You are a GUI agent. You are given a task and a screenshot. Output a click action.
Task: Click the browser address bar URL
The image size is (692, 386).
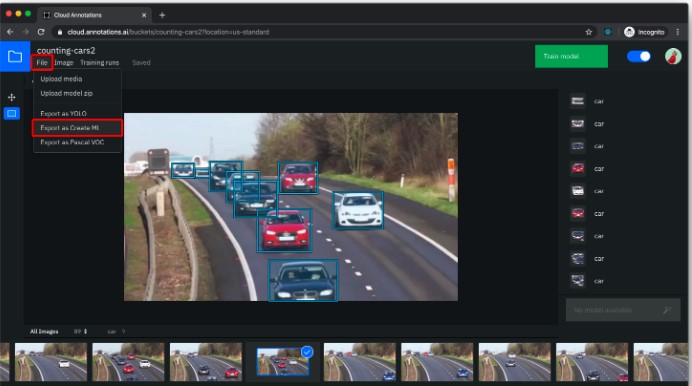(x=168, y=32)
